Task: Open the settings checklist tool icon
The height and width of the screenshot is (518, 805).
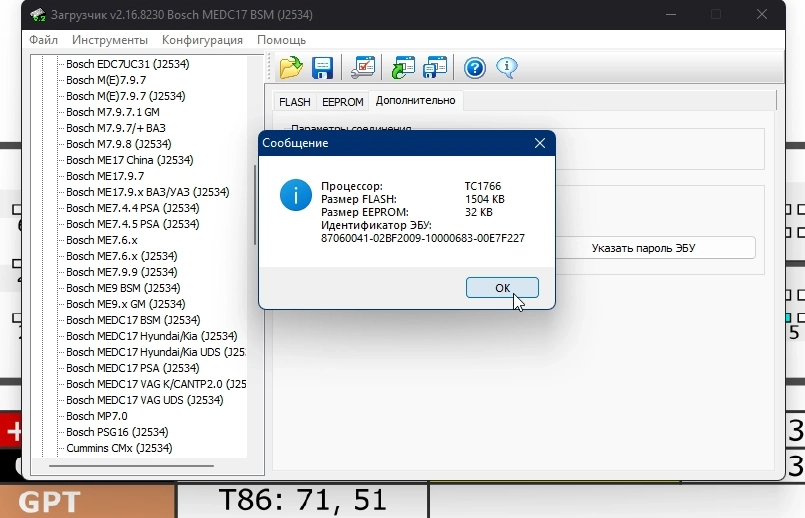Action: [x=363, y=67]
